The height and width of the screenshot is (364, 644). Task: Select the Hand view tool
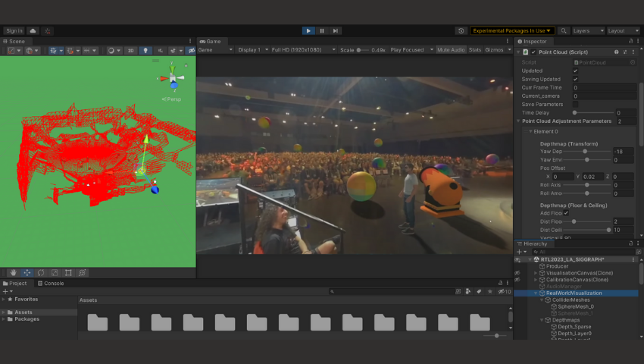point(13,273)
